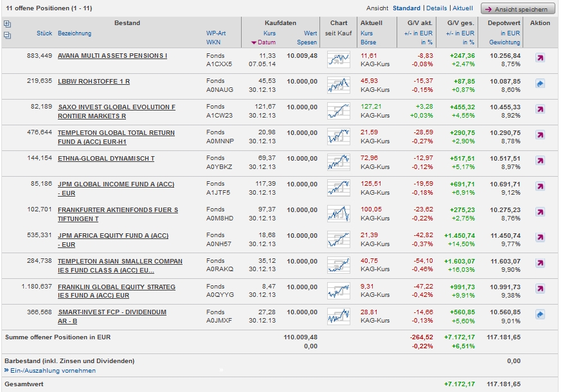This screenshot has width=565, height=392.
Task: Open chart thumbnail for SAXO INVEST GLOBAL EVOLUTION
Action: 338,112
